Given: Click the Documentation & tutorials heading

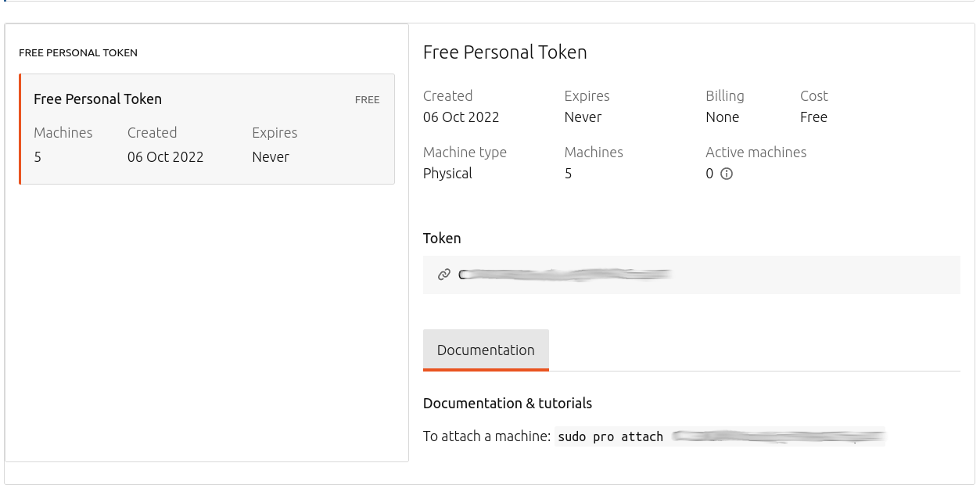Looking at the screenshot, I should tap(507, 404).
